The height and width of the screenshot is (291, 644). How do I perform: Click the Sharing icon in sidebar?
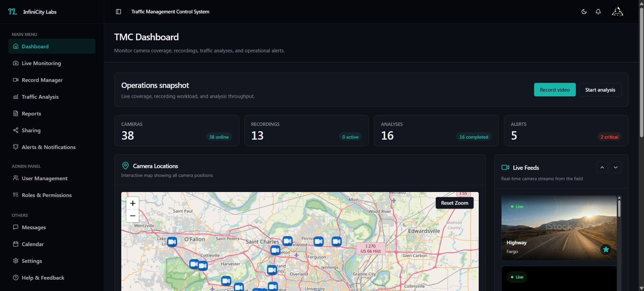tap(15, 130)
